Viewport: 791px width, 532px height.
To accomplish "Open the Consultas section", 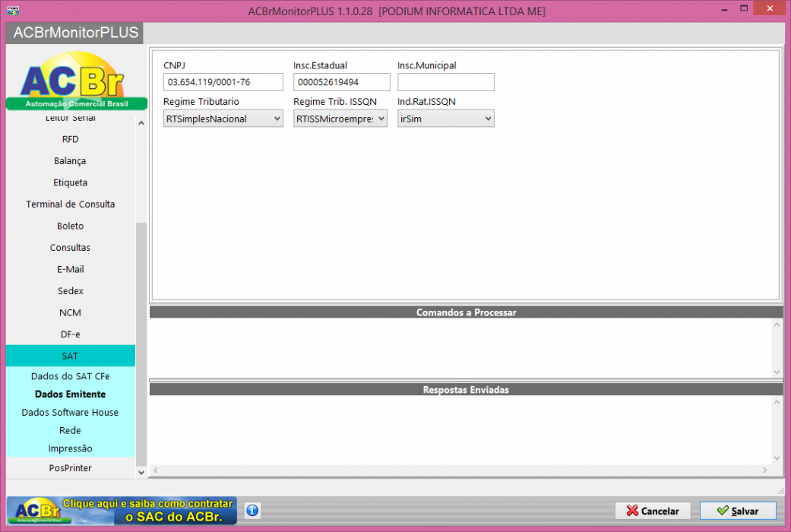I will point(71,248).
